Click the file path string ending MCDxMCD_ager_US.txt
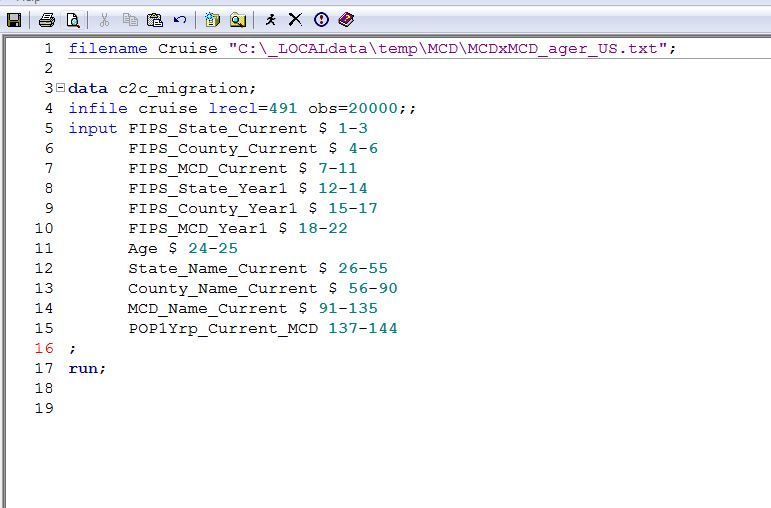The width and height of the screenshot is (771, 508). point(447,49)
